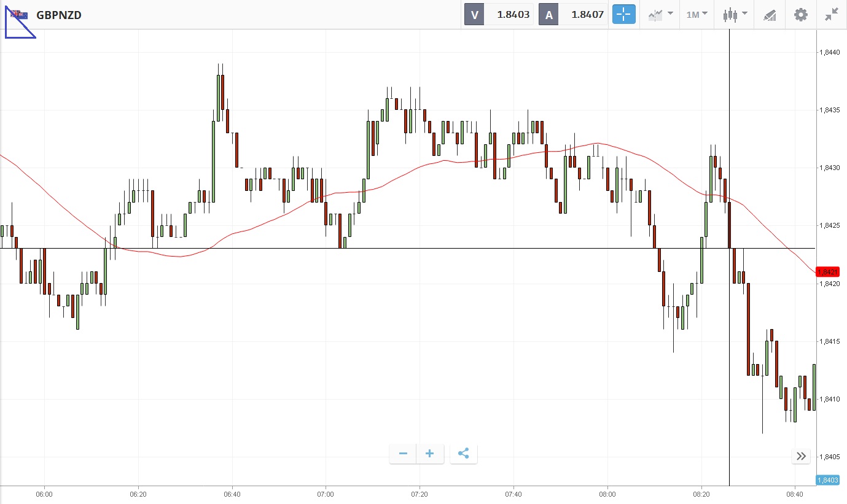Click the sell price value 1.8403
847x504 pixels.
513,15
